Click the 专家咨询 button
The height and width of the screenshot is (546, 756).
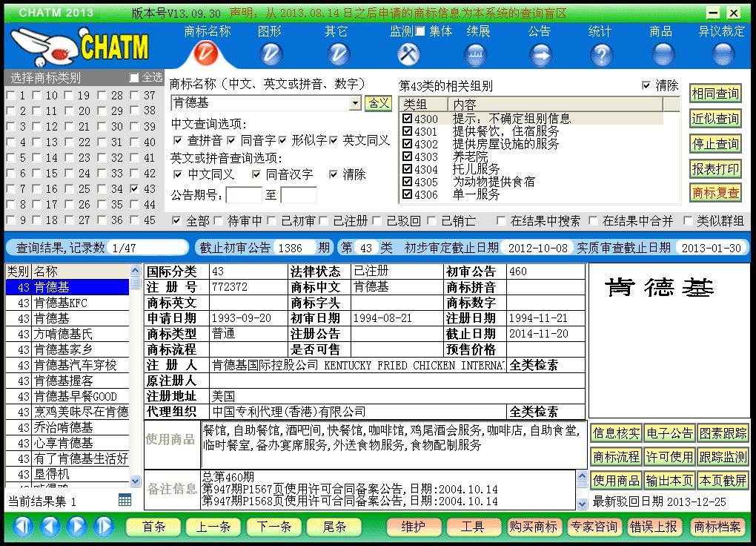(x=594, y=527)
